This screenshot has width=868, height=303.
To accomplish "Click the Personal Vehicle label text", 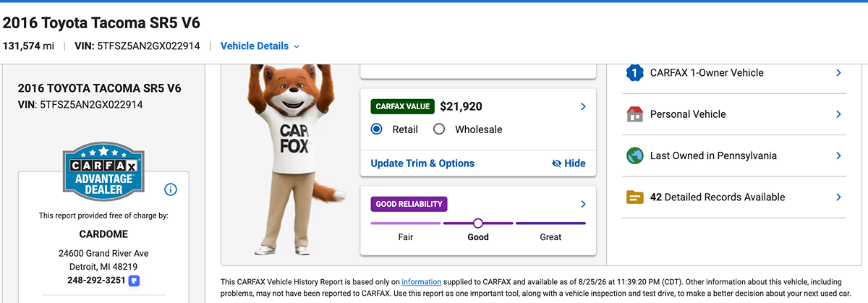I will coord(688,114).
